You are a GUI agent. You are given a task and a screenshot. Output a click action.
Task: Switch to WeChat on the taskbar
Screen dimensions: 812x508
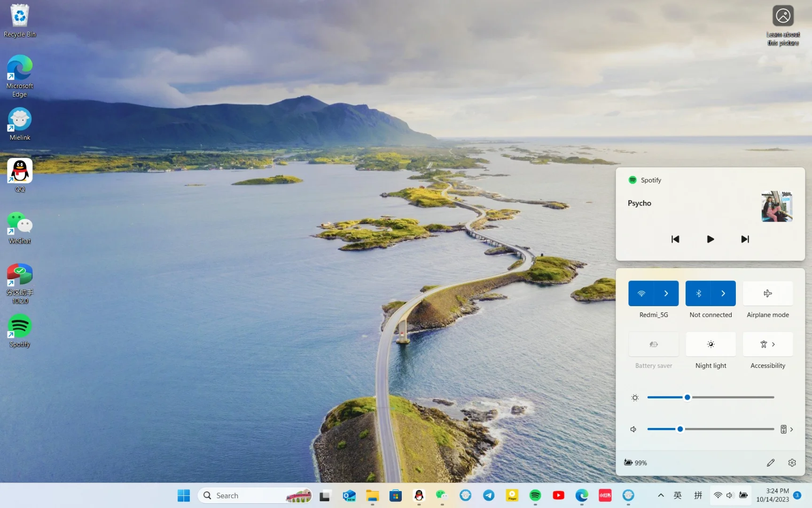pos(442,495)
